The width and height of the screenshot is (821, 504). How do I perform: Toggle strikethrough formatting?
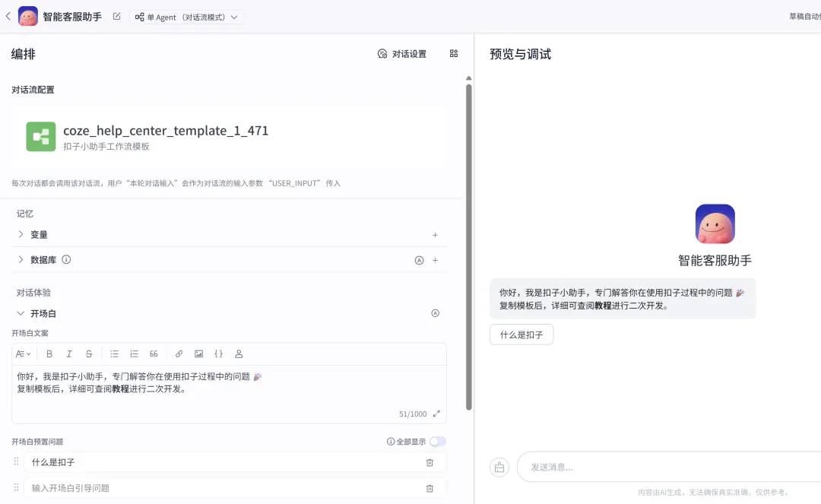tap(89, 353)
